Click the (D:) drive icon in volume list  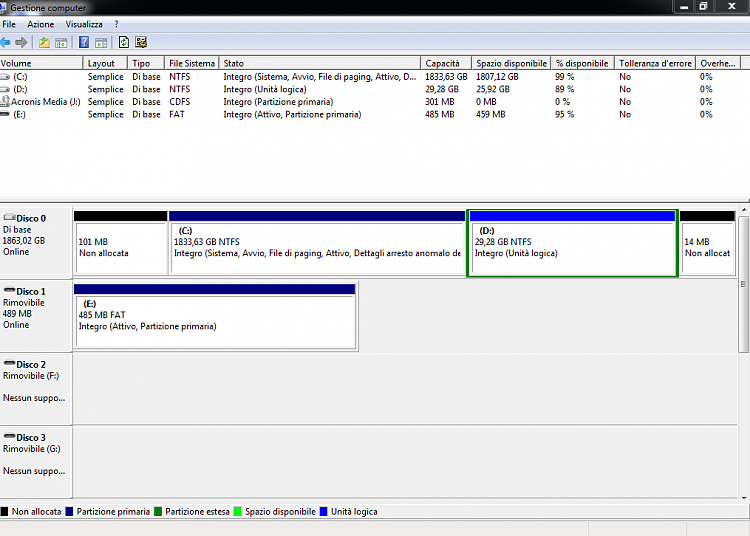(5, 89)
